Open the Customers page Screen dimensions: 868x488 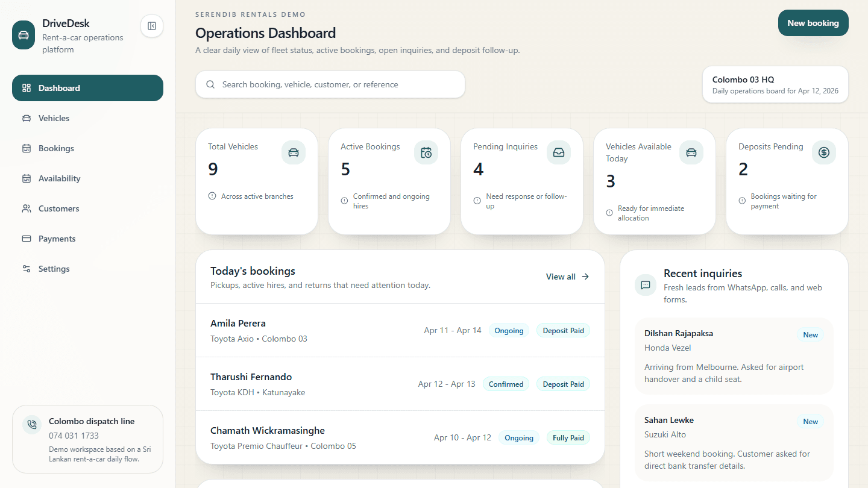point(87,208)
